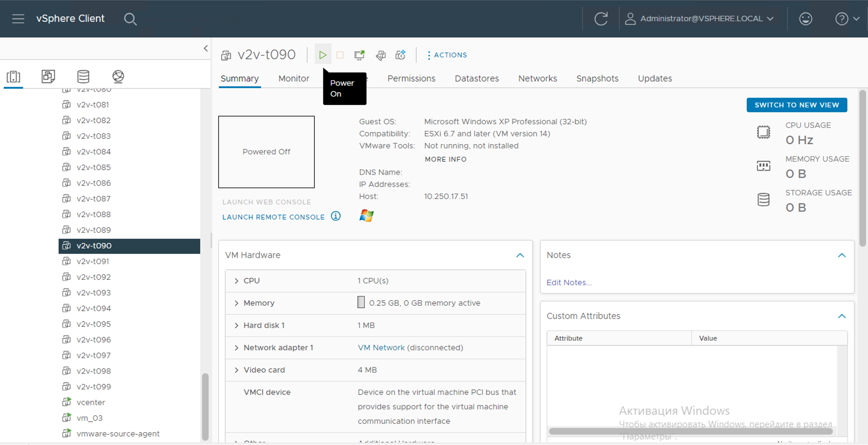Screen dimensions: 868x445
Task: Open the feedback smiley icon
Action: 805,19
